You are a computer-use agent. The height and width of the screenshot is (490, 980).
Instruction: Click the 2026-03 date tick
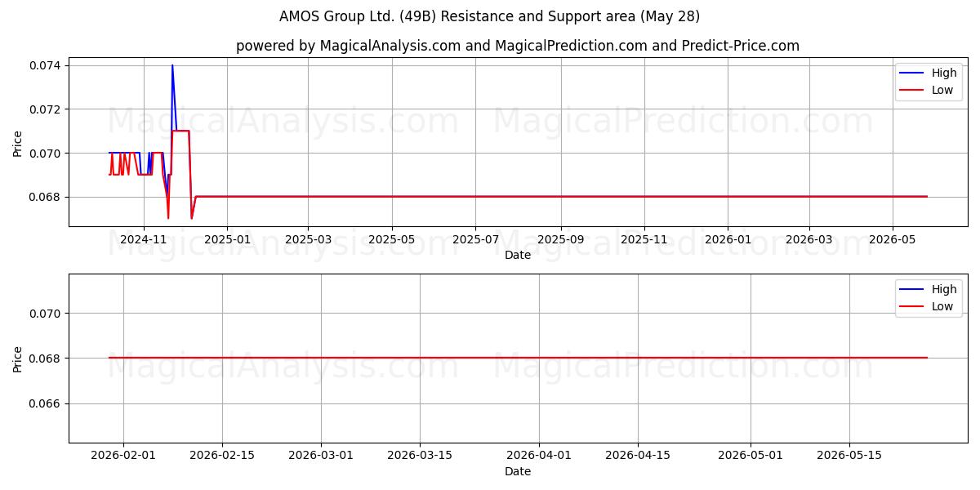(808, 239)
